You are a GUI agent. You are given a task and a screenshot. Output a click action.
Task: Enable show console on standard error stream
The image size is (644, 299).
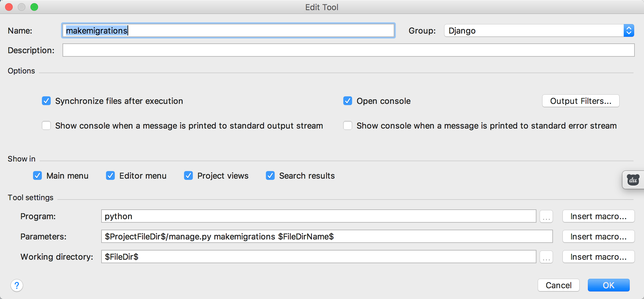click(x=348, y=126)
